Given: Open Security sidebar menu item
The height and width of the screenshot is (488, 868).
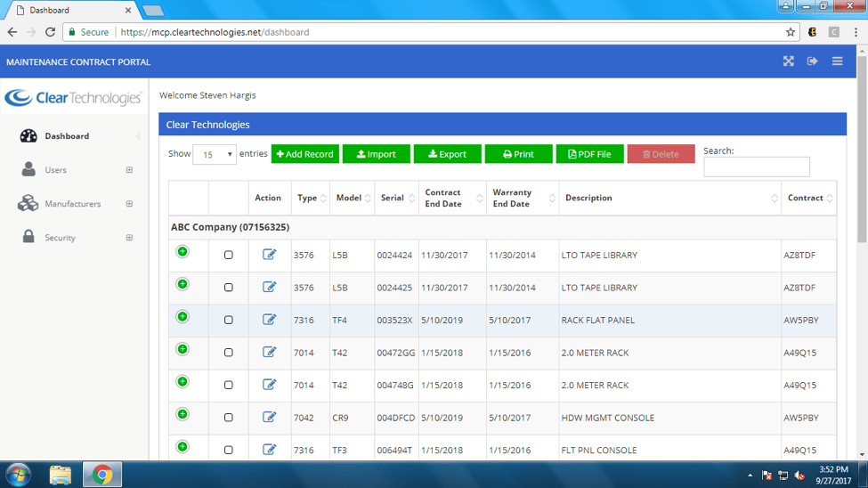Looking at the screenshot, I should [x=61, y=238].
